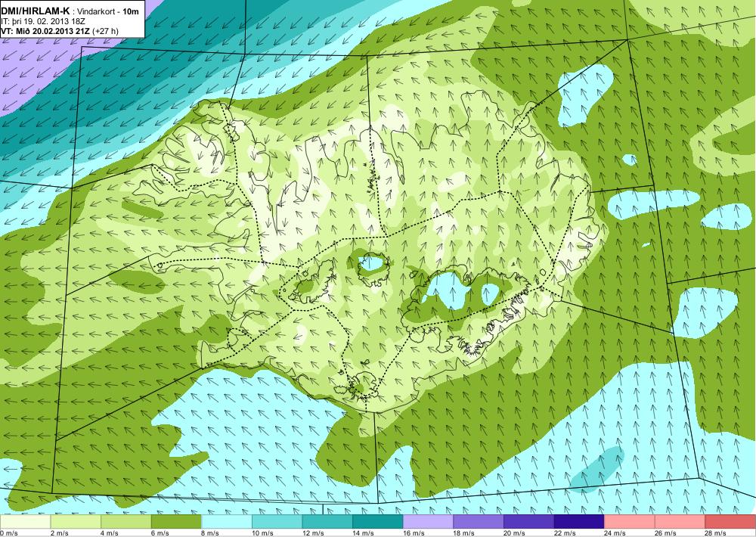Screen dimensions: 756x537
Task: Click the '(+27 h)' forecast offset text
Action: point(107,31)
